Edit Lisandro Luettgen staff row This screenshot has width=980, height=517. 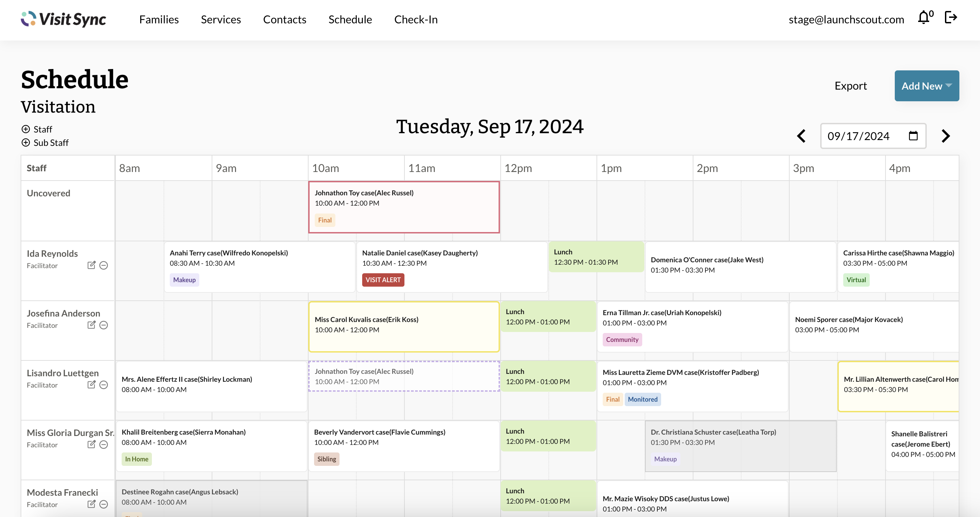click(91, 384)
